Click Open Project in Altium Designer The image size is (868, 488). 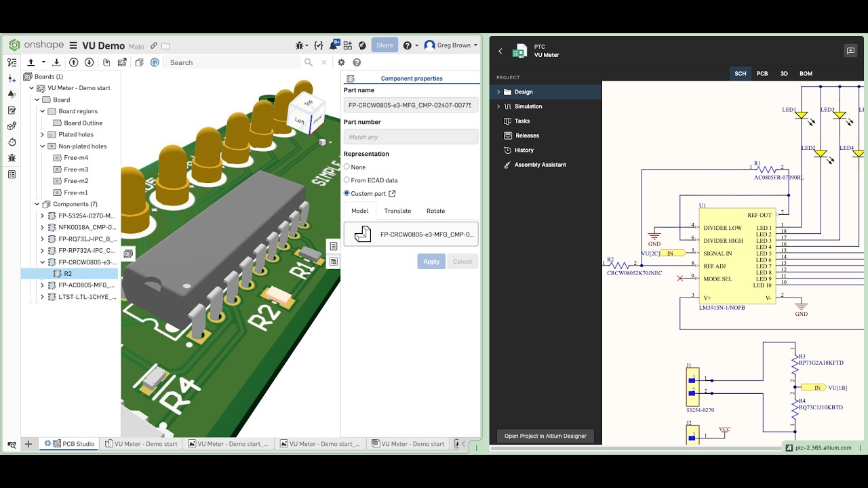coord(545,436)
